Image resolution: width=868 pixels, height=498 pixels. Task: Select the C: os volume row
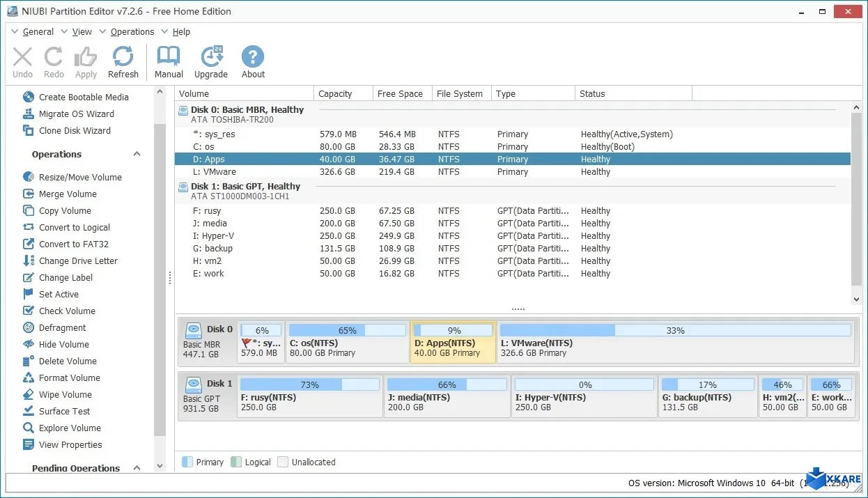(513, 146)
